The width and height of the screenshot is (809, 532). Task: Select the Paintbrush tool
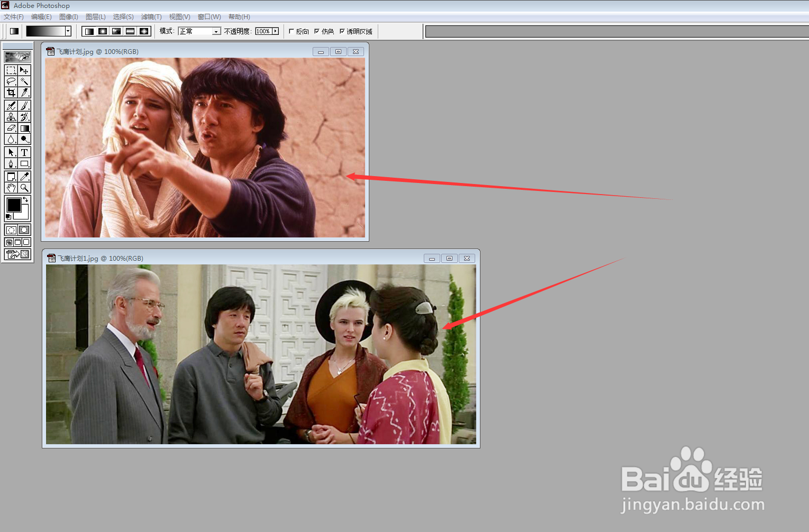point(24,106)
